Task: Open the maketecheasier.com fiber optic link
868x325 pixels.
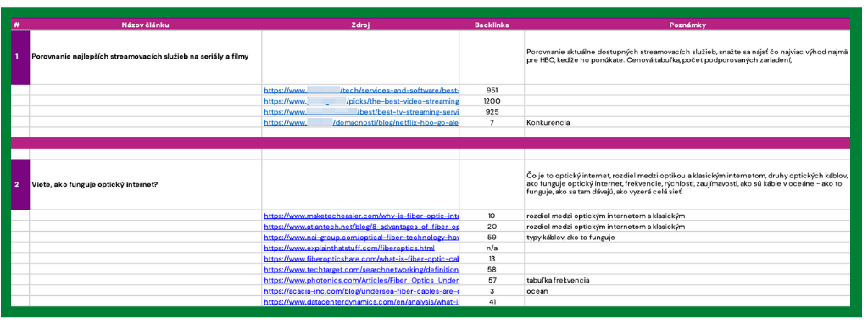Action: pyautogui.click(x=361, y=216)
